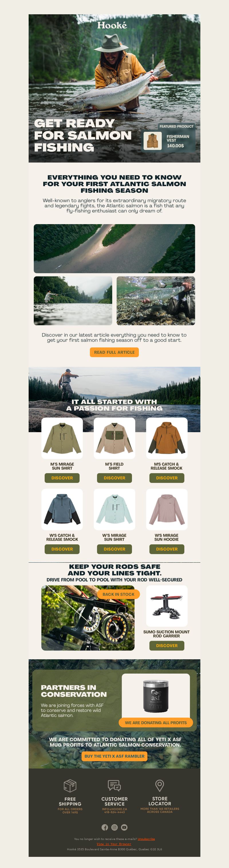The width and height of the screenshot is (229, 868).
Task: Open the W's Mirage Sun Shirt image
Action: pyautogui.click(x=114, y=509)
